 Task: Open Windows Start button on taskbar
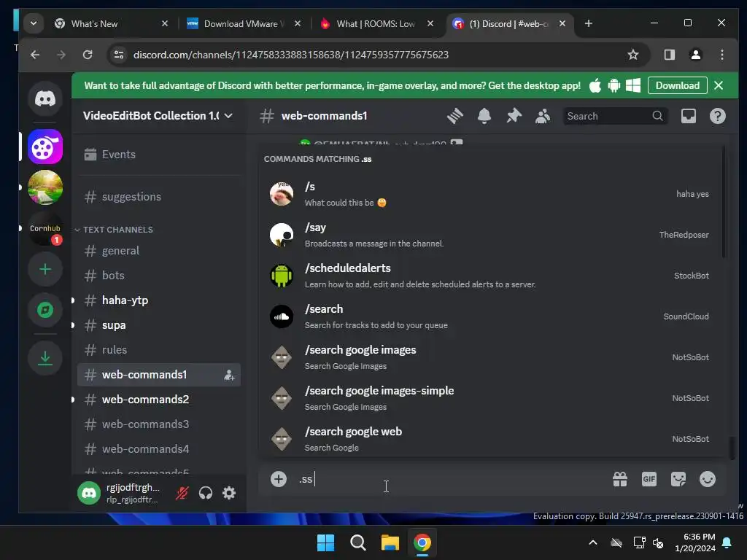[326, 542]
